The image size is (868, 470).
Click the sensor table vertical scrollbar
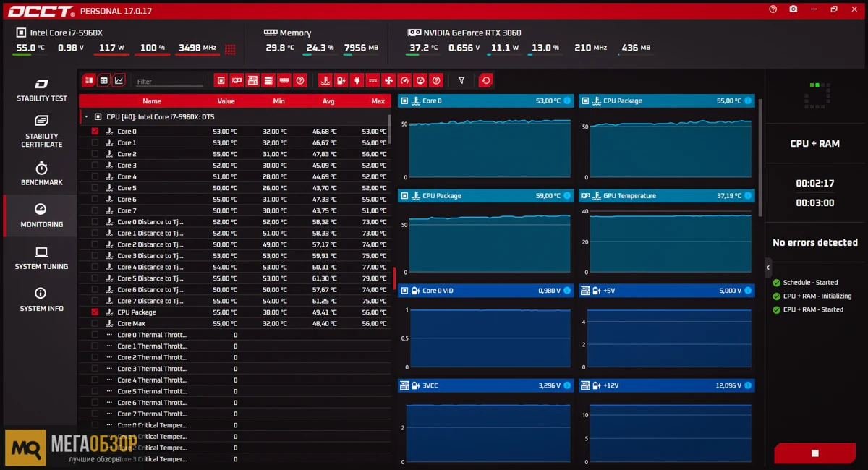coord(391,129)
